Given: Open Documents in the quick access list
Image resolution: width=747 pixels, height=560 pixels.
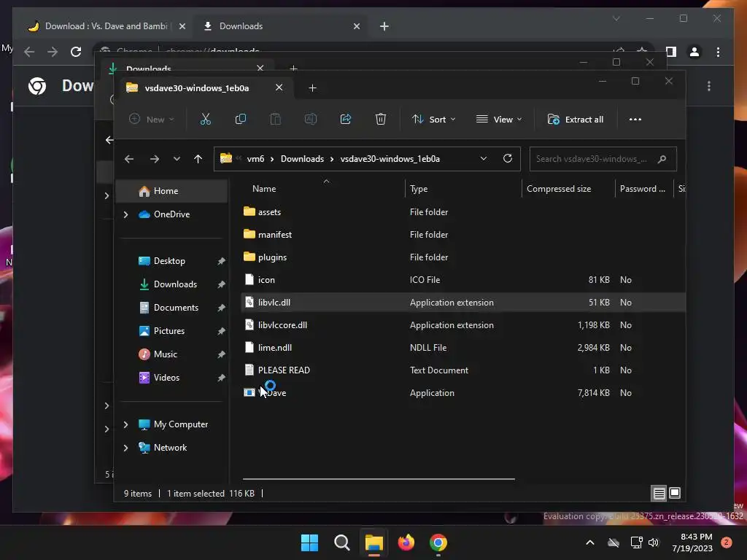Looking at the screenshot, I should (x=176, y=308).
